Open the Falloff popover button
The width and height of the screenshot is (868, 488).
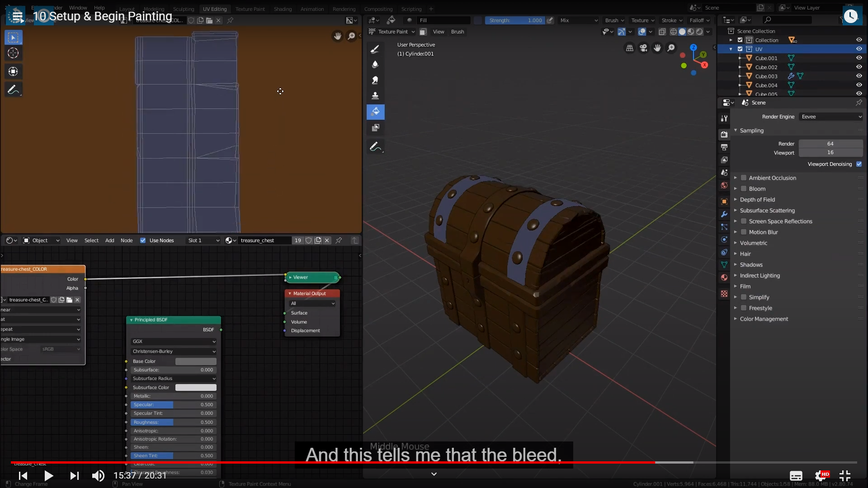point(699,20)
